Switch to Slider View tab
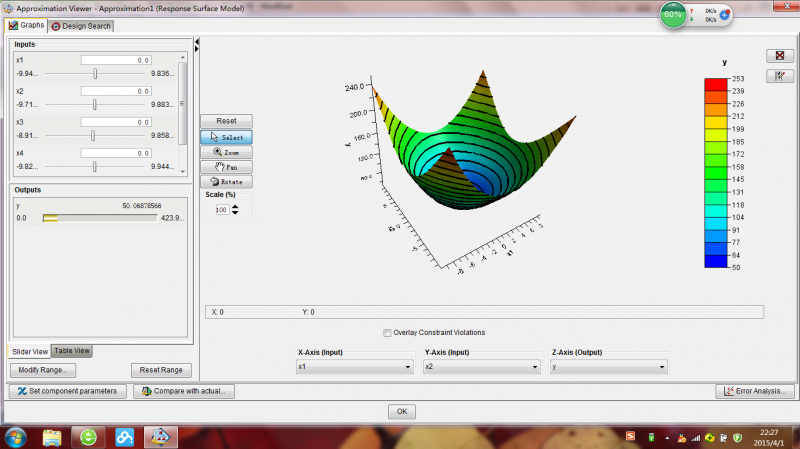 (x=30, y=352)
